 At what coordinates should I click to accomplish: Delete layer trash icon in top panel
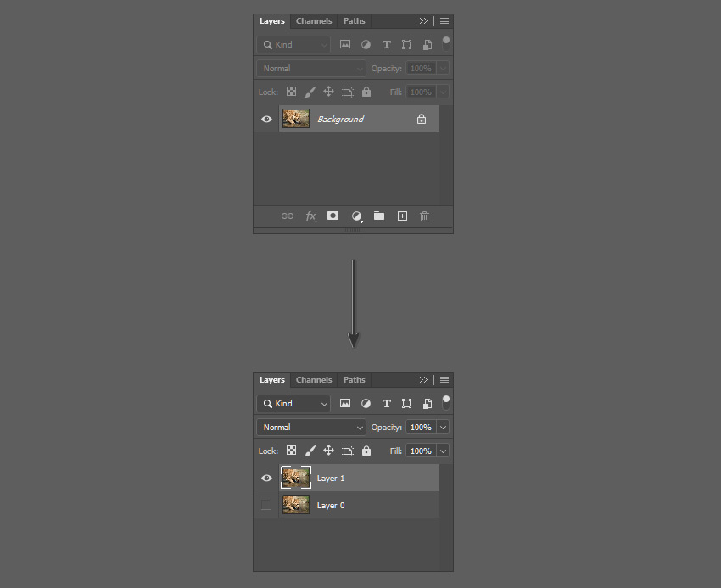pos(424,216)
